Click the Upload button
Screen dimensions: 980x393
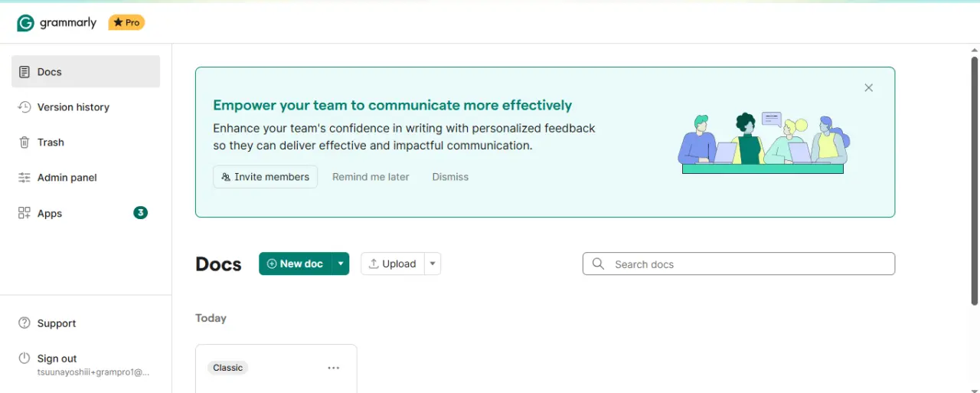(x=393, y=264)
